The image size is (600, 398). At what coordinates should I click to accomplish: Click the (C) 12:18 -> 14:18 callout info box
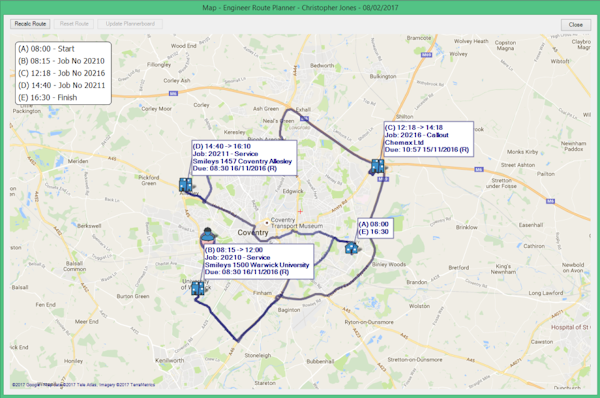(429, 139)
